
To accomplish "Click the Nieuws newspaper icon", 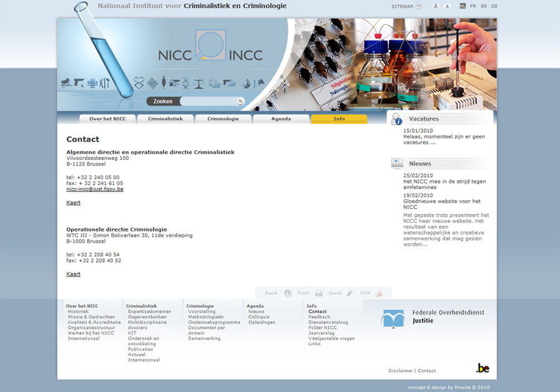I will click(x=397, y=163).
